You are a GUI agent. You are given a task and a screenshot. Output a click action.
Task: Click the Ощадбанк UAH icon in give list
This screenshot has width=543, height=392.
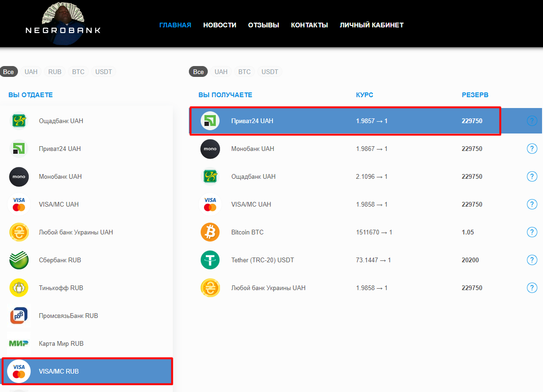click(19, 121)
